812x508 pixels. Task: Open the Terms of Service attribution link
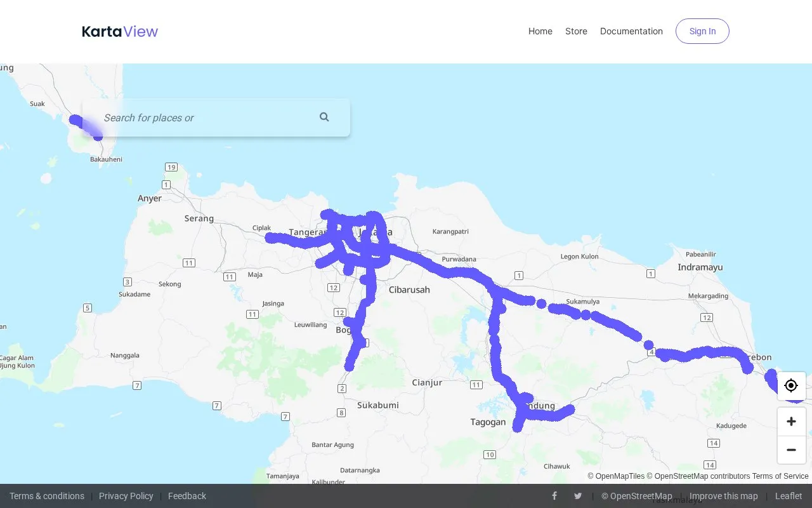coord(780,476)
